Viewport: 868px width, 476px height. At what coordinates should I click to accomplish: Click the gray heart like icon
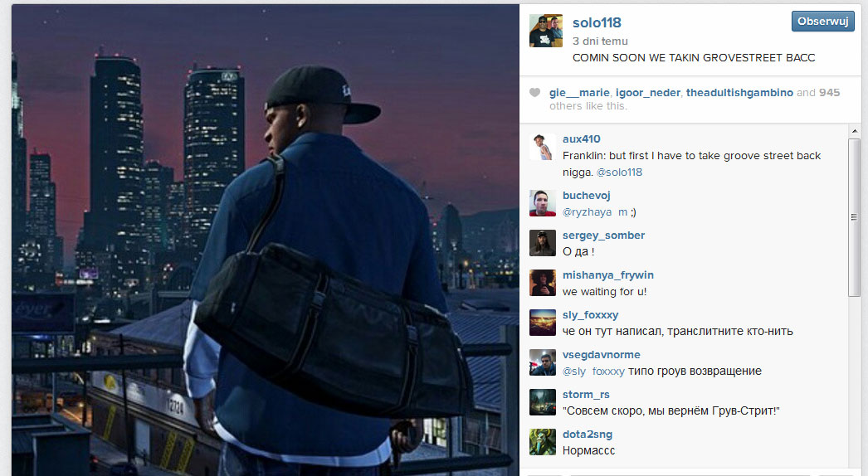click(x=534, y=92)
